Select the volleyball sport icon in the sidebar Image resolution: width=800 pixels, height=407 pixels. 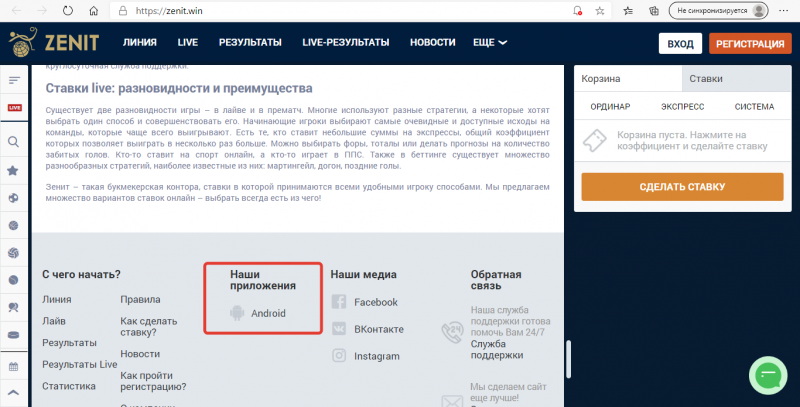(13, 252)
